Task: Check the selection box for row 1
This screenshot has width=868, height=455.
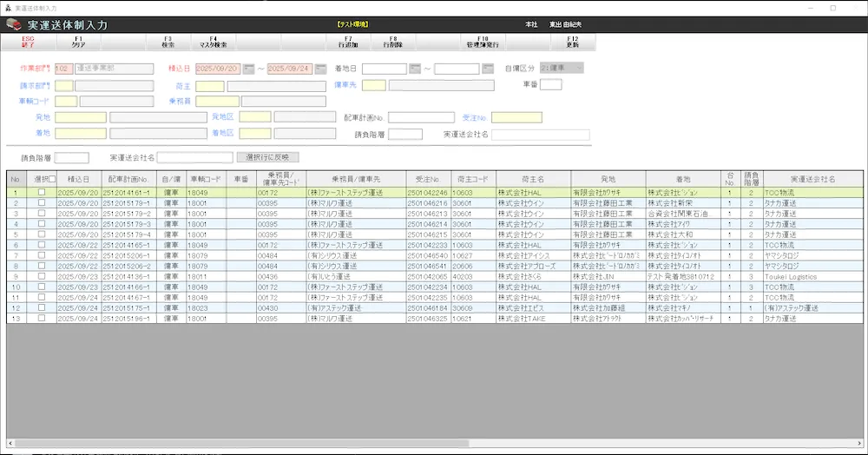Action: click(x=42, y=193)
